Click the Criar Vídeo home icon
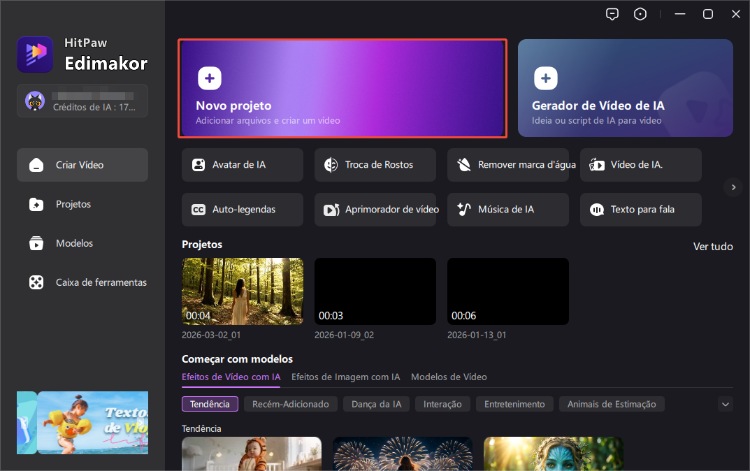The height and width of the screenshot is (471, 750). [36, 165]
